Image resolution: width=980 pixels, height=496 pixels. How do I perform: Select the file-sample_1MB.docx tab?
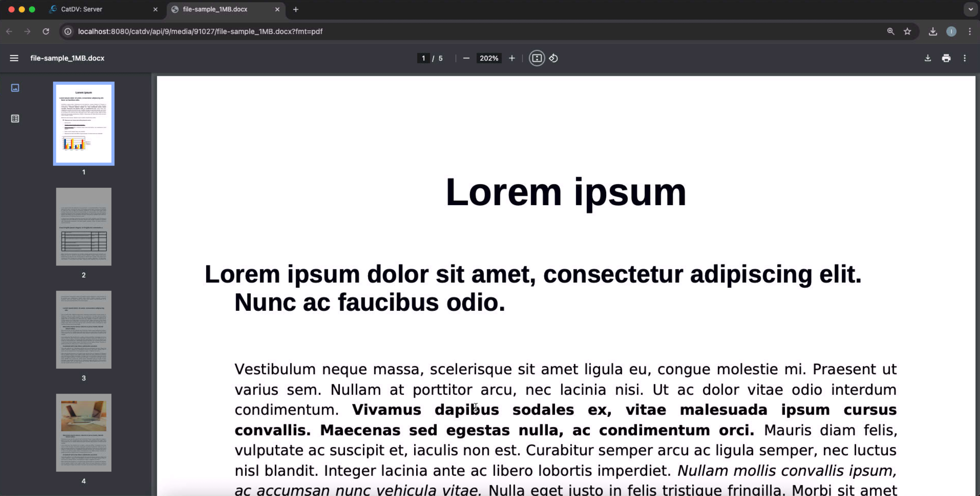(x=226, y=9)
